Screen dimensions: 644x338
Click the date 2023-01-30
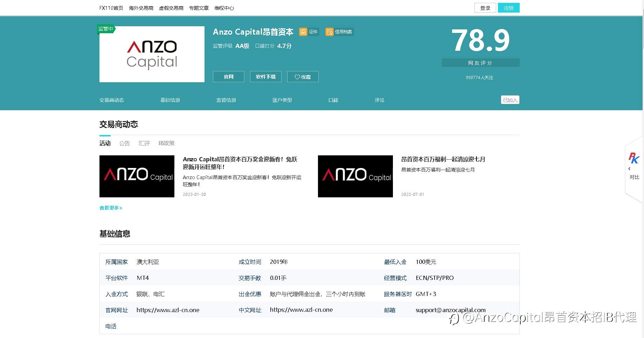pyautogui.click(x=194, y=195)
